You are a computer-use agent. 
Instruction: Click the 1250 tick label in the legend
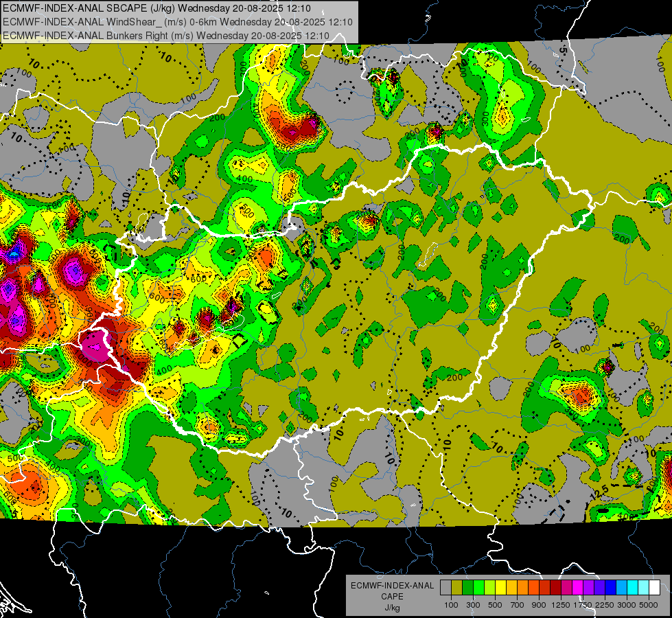561,606
